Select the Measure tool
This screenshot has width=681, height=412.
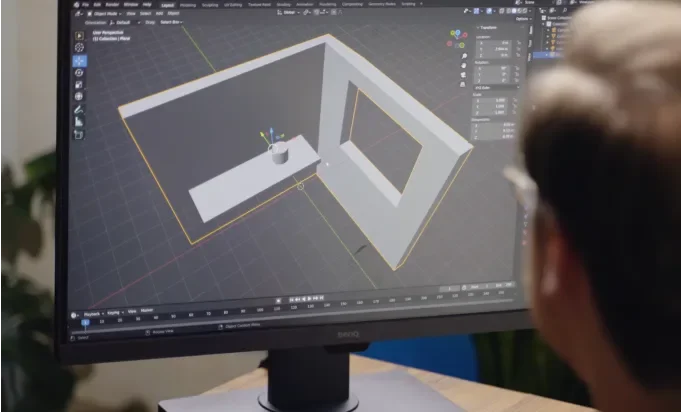coord(79,122)
